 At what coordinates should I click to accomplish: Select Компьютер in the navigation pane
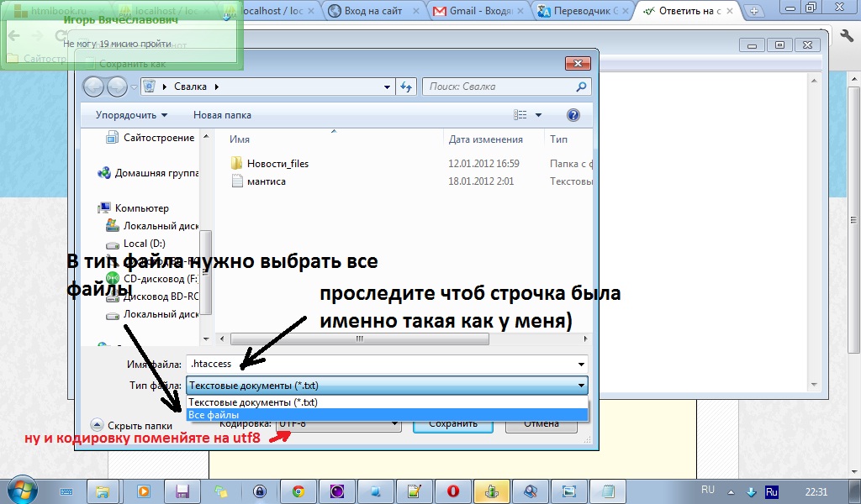[x=134, y=208]
